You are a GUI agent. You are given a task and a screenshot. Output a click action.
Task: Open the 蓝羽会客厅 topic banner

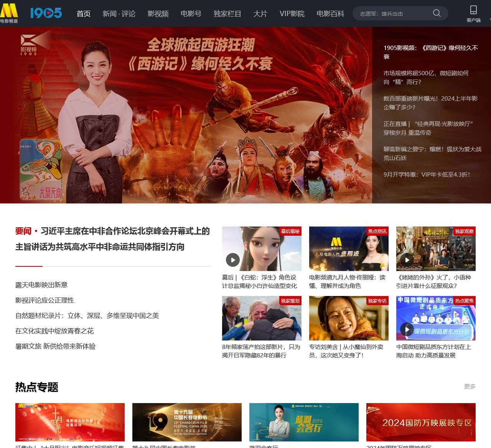pyautogui.click(x=304, y=422)
